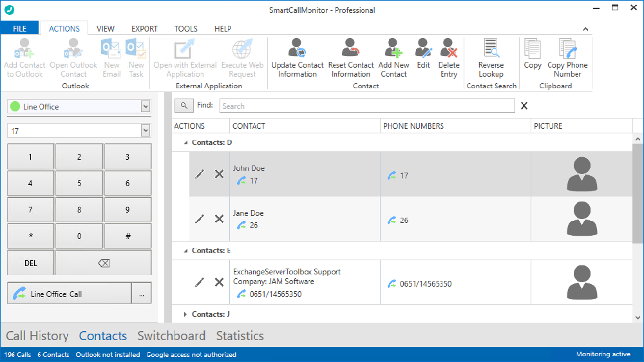644x362 pixels.
Task: Click the Copy clipboard icon
Action: pyautogui.click(x=533, y=48)
